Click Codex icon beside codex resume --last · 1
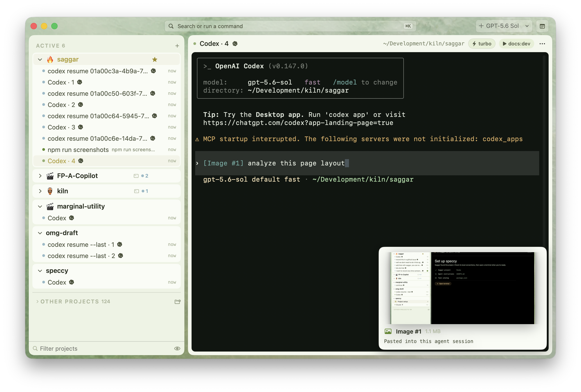Screen dimensions: 581x392 (x=119, y=244)
